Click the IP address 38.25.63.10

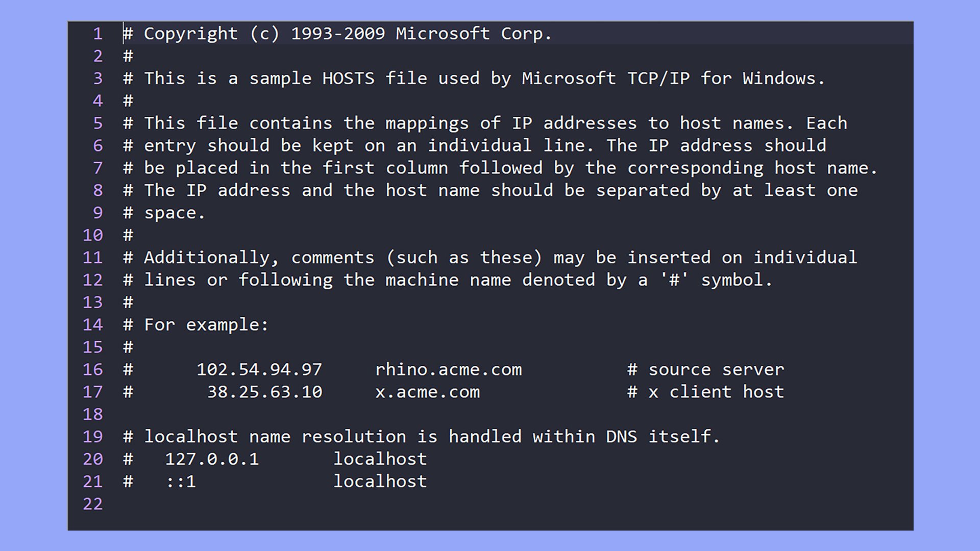pos(264,392)
